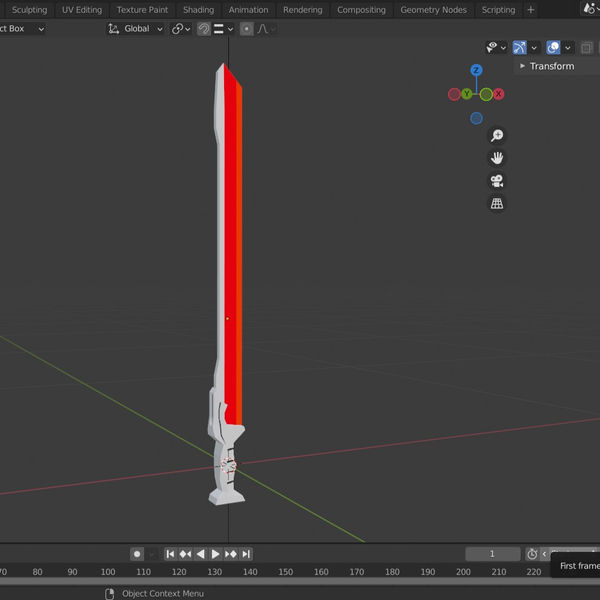Toggle viewport gizmos display
This screenshot has width=600, height=600.
pyautogui.click(x=520, y=47)
